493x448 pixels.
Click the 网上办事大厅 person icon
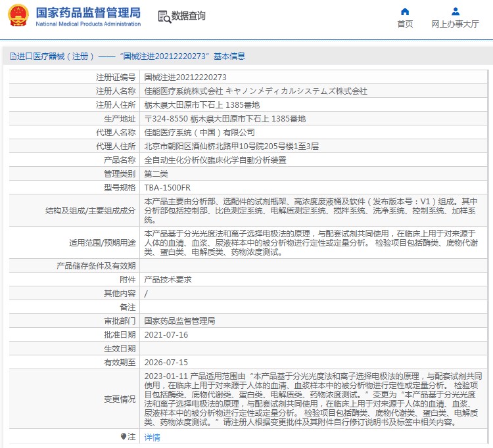[455, 11]
